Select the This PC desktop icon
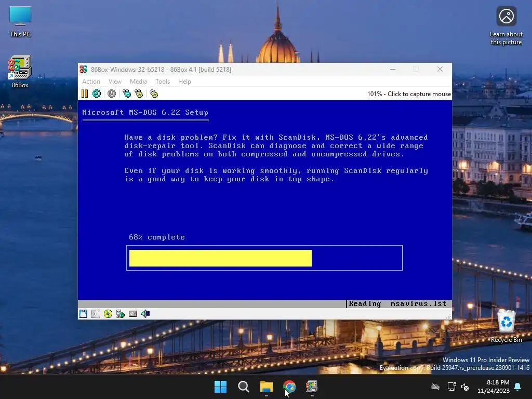Screen dimensions: 532x399 pyautogui.click(x=20, y=22)
